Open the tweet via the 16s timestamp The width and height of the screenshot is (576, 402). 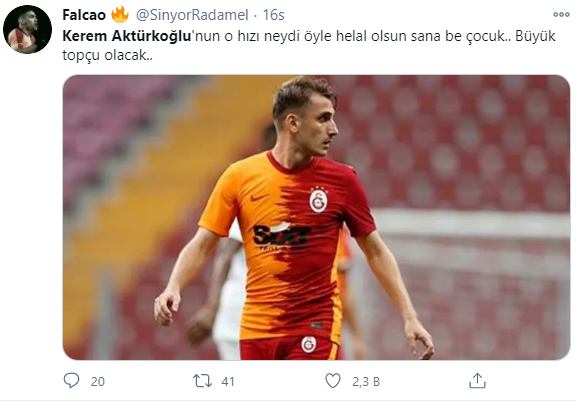273,15
